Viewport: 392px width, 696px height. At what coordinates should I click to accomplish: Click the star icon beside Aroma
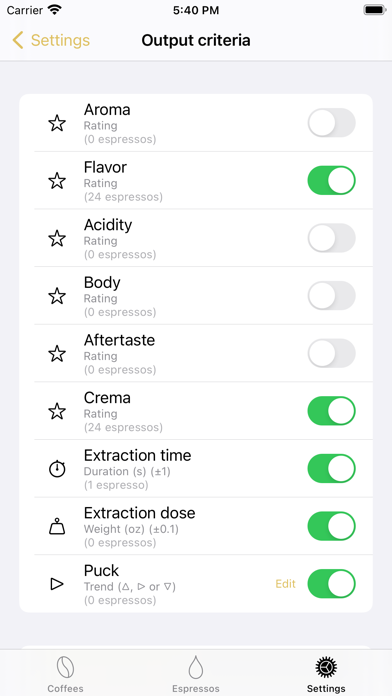(x=57, y=123)
